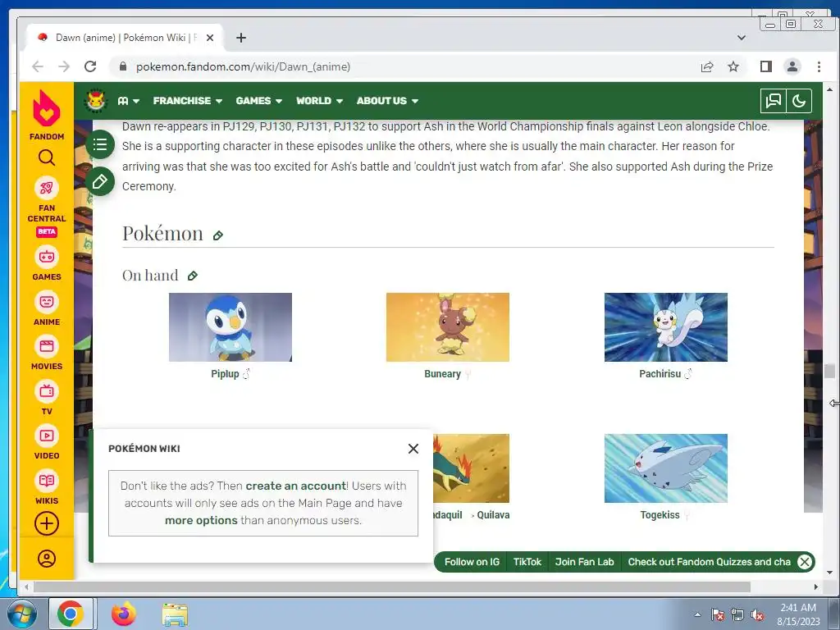The width and height of the screenshot is (840, 630).
Task: Click the start-a-wiki plus icon
Action: coord(47,523)
